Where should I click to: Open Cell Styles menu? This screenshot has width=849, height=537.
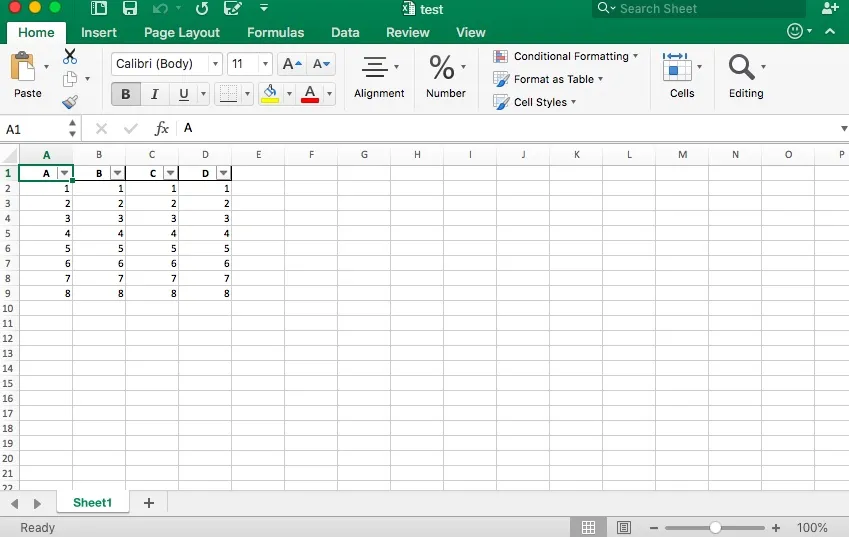535,102
